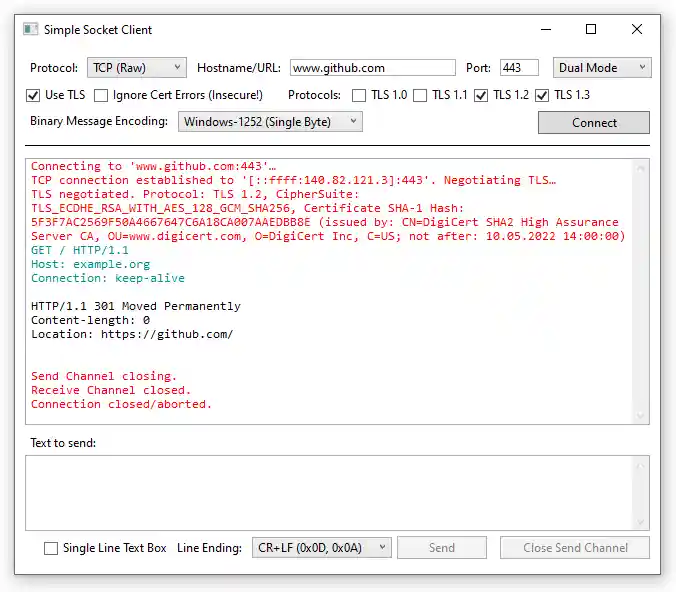676x592 pixels.
Task: Enable the TLS 1.1 protocol checkbox
Action: (x=420, y=96)
